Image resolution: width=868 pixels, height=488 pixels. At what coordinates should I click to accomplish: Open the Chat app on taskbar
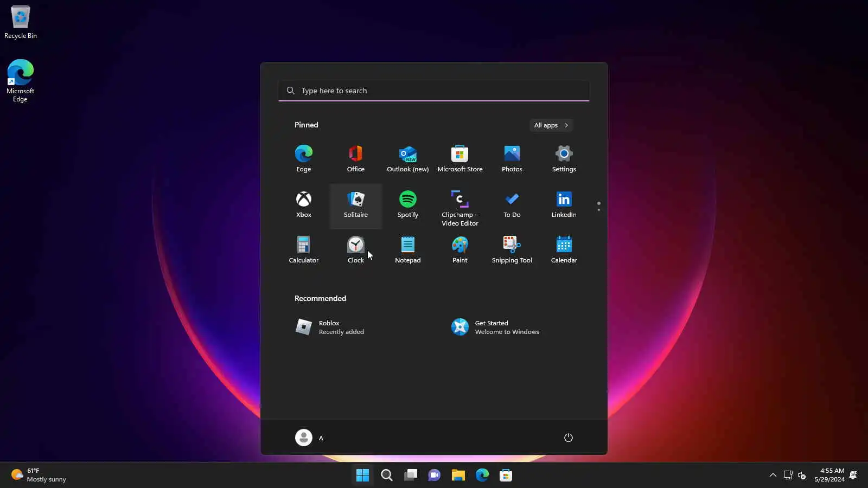435,476
